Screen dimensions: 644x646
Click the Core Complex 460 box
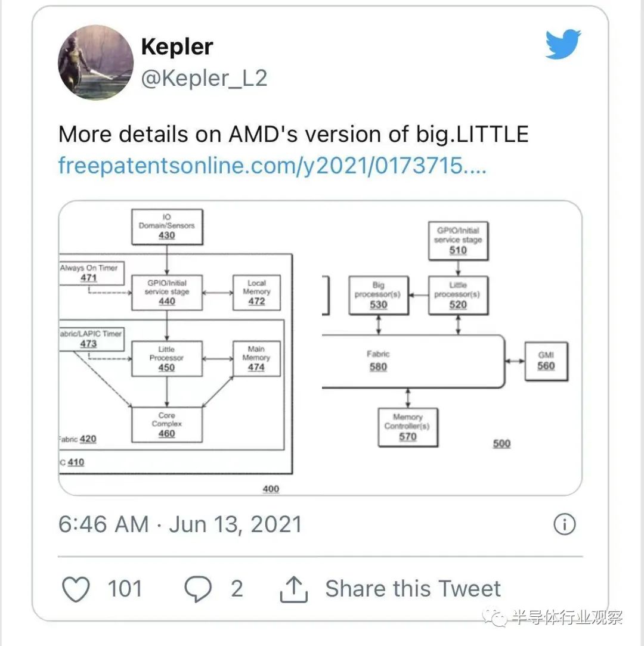[x=166, y=425]
